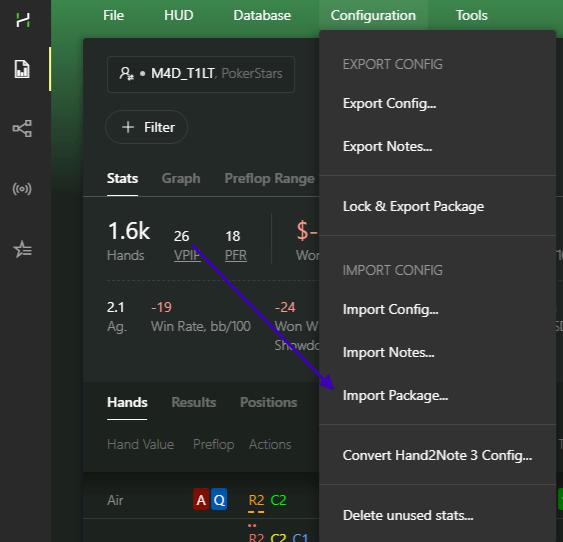Viewport: 563px width, 542px height.
Task: Select Lock & Export Package
Action: [413, 206]
